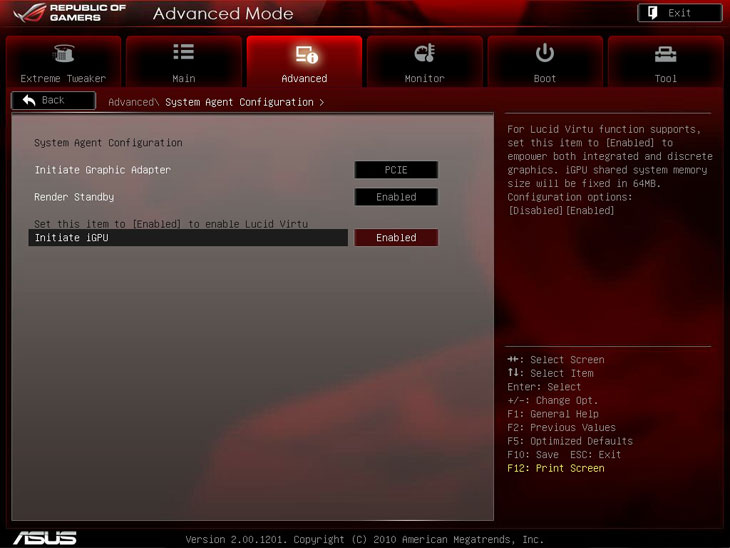Select Render Standby row label
The height and width of the screenshot is (548, 730).
74,197
